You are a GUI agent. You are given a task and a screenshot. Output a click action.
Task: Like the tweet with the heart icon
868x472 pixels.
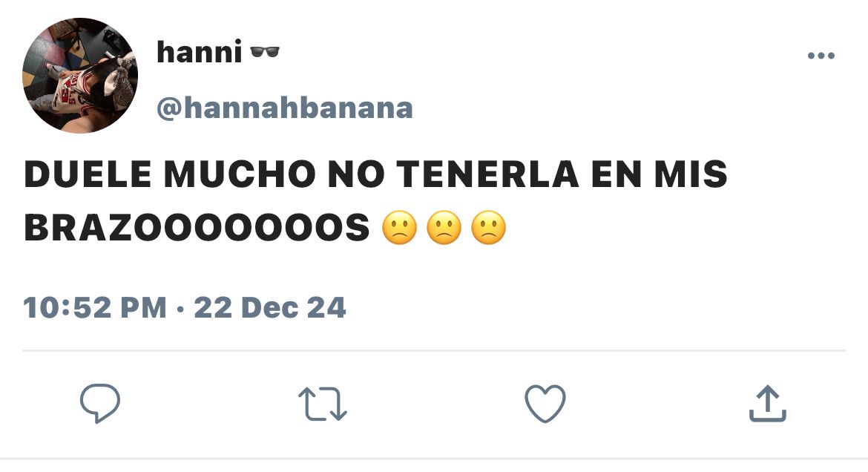coord(545,403)
